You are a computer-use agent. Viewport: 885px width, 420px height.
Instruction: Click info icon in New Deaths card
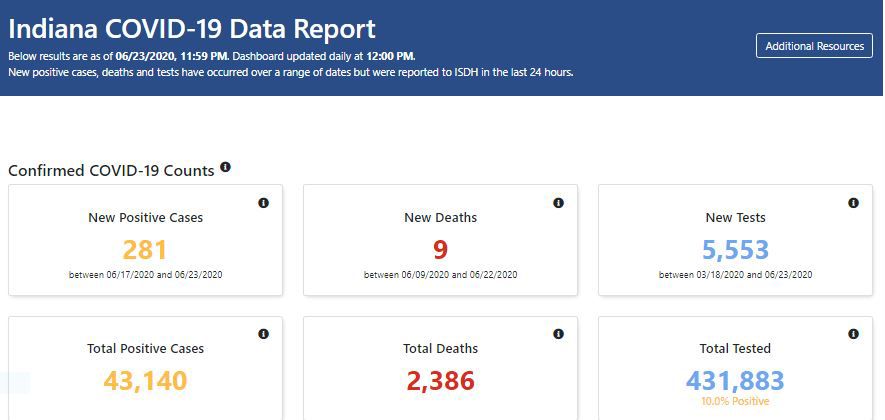click(558, 203)
